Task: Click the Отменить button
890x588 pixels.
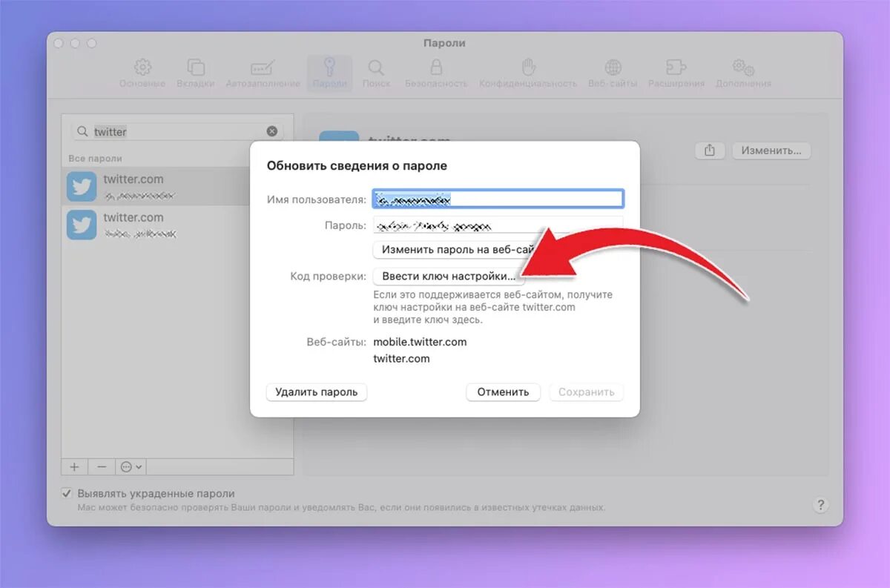Action: [x=504, y=392]
